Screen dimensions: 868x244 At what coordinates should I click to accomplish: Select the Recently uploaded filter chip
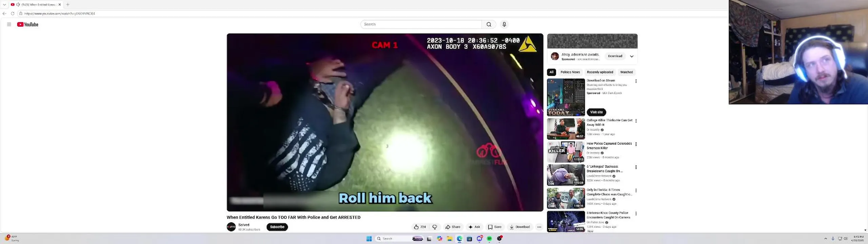[600, 72]
